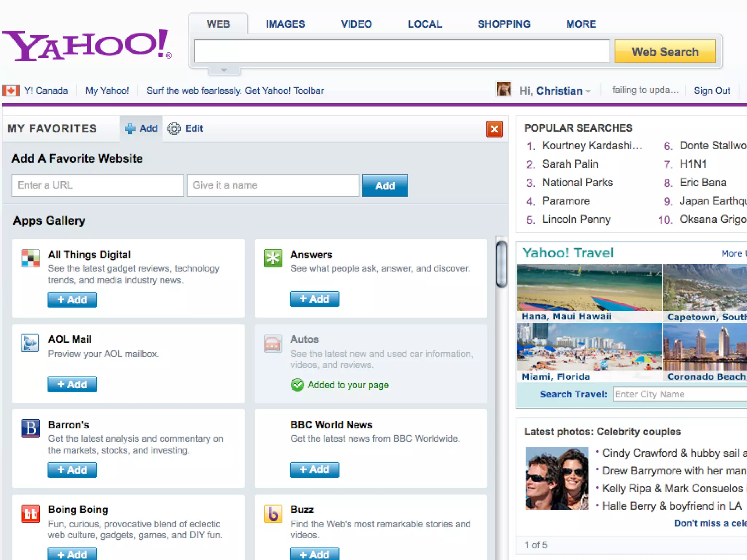Click the Yahoo! logo
The width and height of the screenshot is (747, 560).
(x=87, y=45)
